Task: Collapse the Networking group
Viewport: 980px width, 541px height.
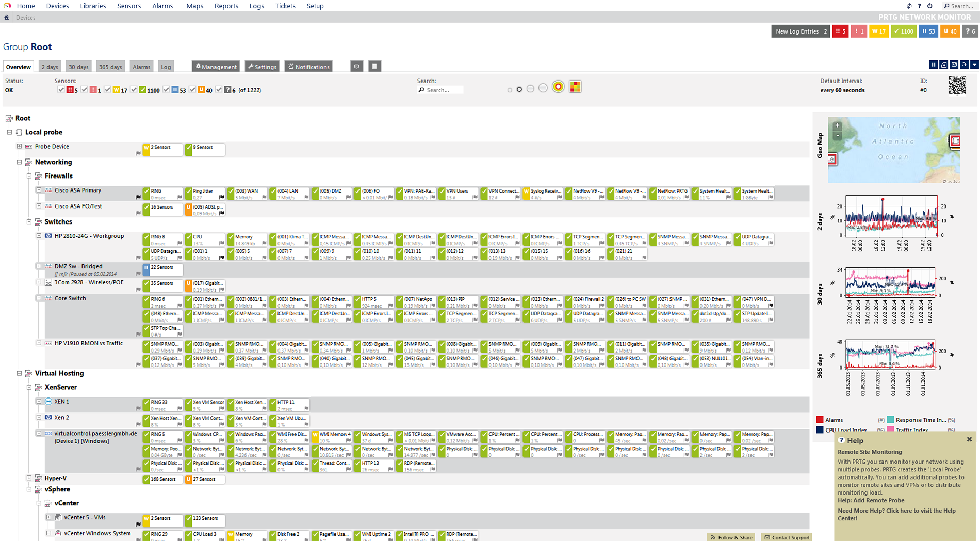Action: click(x=19, y=162)
